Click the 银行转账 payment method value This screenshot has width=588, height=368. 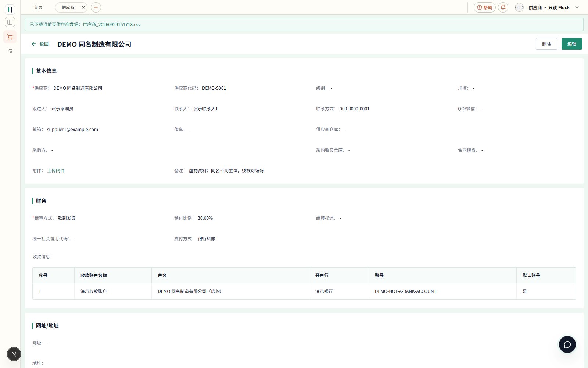(207, 239)
